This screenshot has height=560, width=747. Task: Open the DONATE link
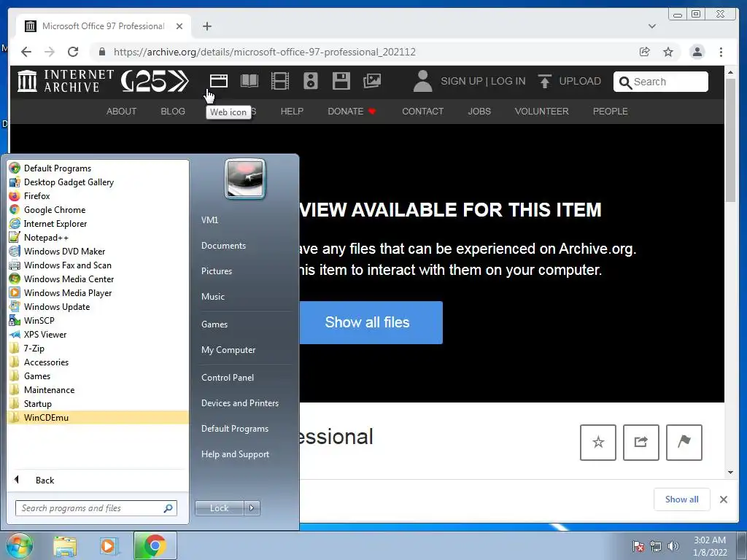pos(352,112)
